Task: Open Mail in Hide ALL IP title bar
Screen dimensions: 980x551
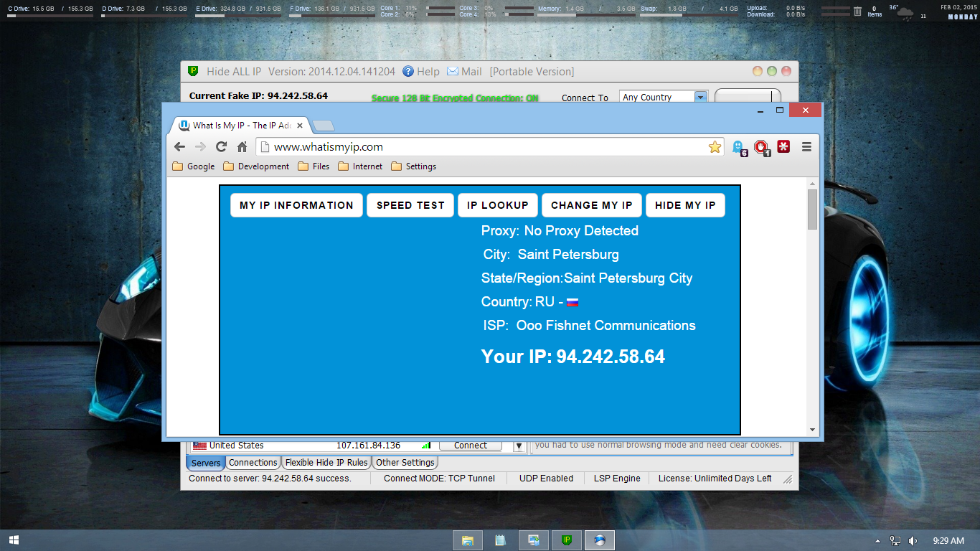Action: pyautogui.click(x=464, y=71)
